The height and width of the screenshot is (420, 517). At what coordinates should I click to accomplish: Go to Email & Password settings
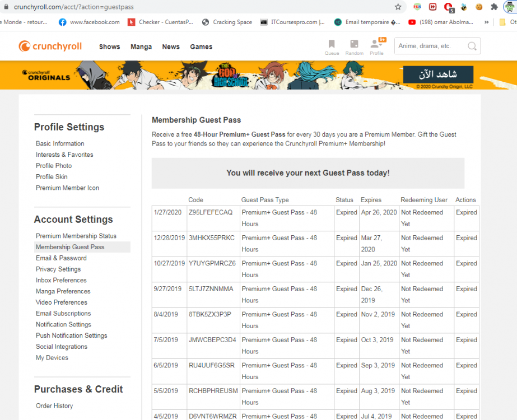[61, 258]
